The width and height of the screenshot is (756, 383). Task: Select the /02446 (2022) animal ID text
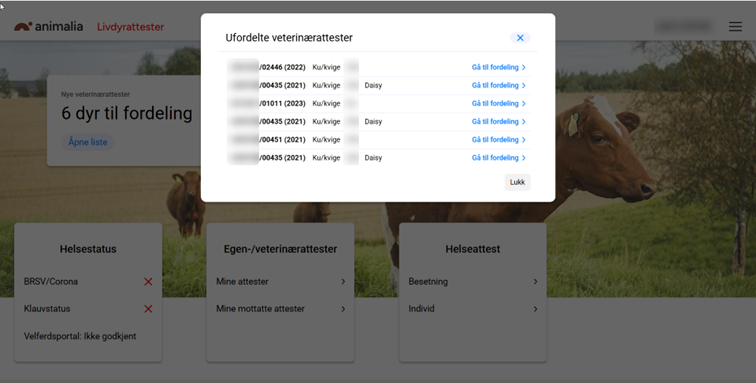[283, 67]
